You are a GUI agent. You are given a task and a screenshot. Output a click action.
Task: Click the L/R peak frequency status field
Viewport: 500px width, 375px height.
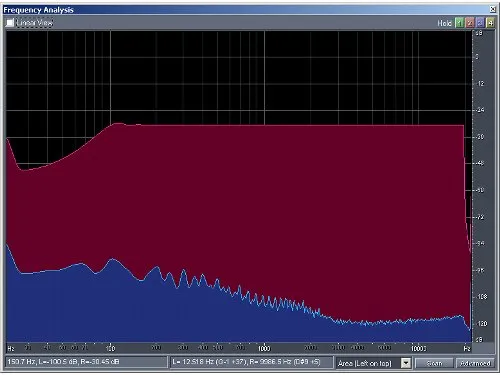[x=251, y=362]
